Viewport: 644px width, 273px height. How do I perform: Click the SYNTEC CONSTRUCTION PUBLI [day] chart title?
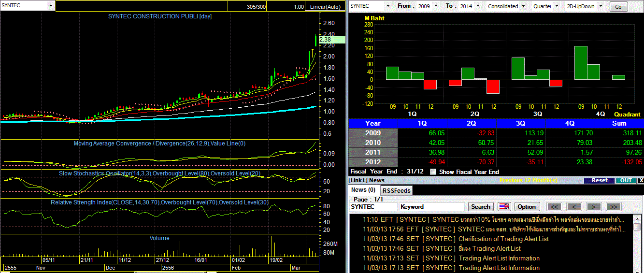(x=160, y=16)
